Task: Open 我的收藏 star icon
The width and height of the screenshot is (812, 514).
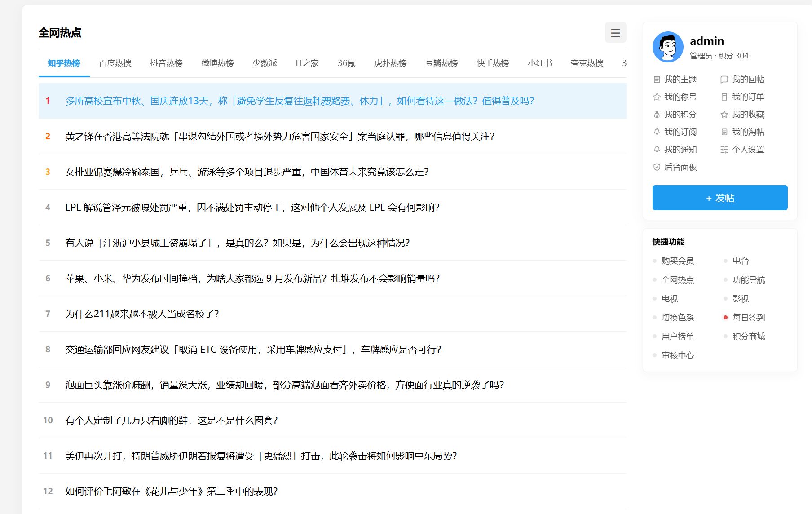Action: (x=724, y=115)
